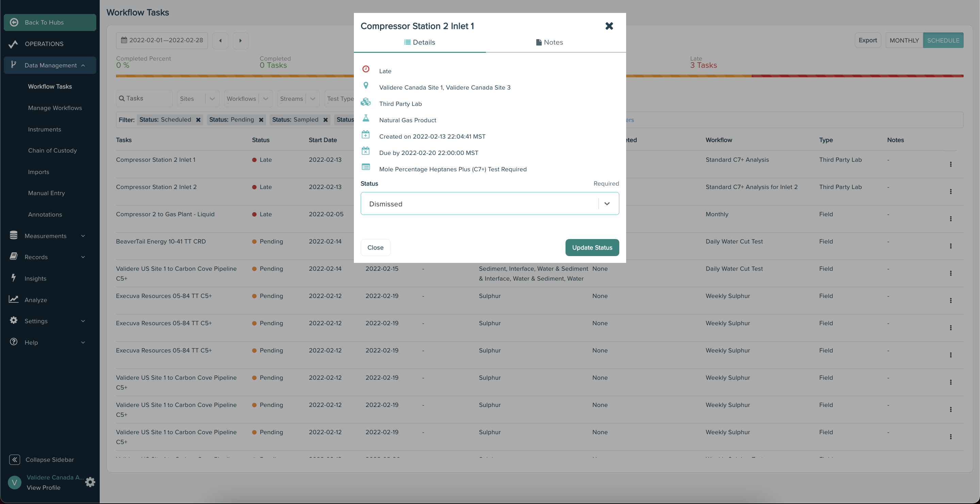
Task: Remove the Status: Pending filter chip
Action: (x=261, y=120)
